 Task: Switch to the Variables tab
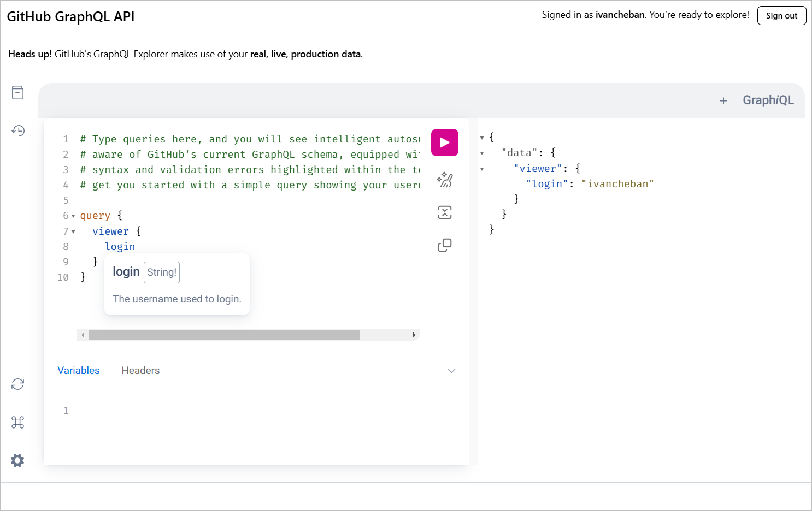[x=79, y=371]
